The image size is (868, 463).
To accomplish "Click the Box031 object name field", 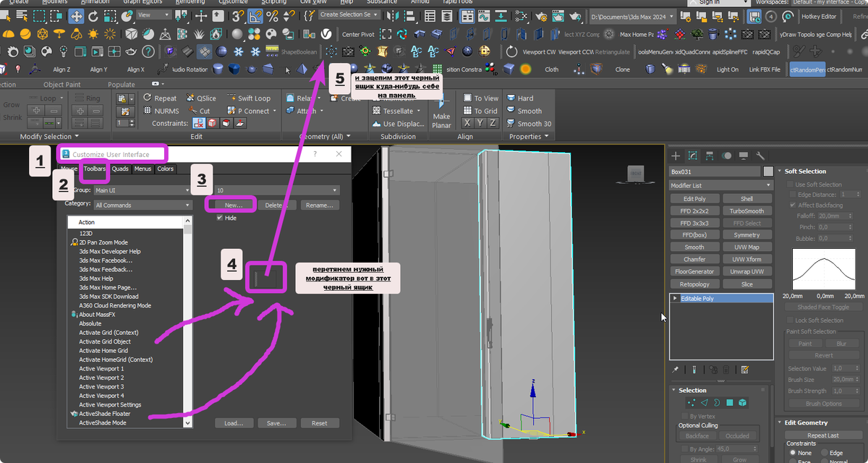I will [x=715, y=171].
